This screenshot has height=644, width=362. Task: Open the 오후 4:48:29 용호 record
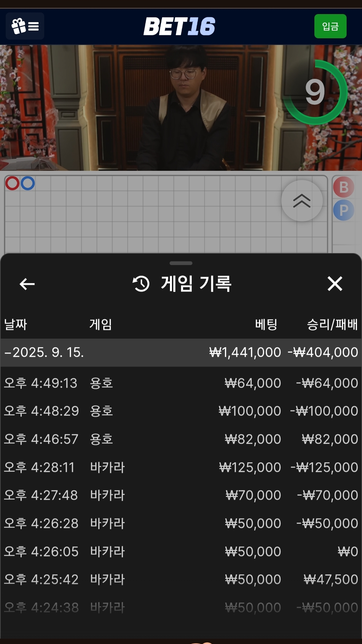[181, 411]
